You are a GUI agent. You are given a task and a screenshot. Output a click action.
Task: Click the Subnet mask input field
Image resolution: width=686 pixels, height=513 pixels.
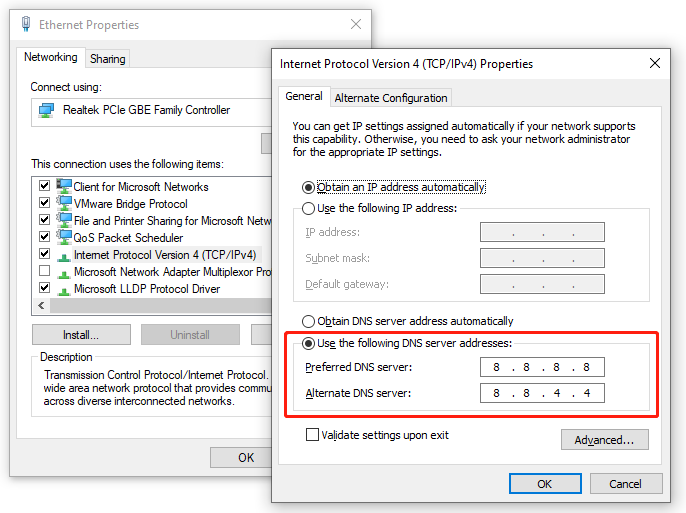(x=542, y=258)
